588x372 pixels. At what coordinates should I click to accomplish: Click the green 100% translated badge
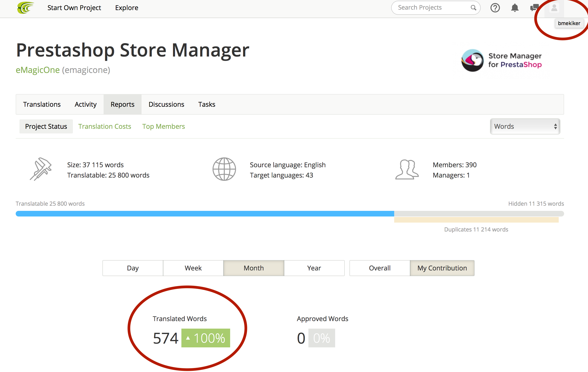[x=206, y=338]
